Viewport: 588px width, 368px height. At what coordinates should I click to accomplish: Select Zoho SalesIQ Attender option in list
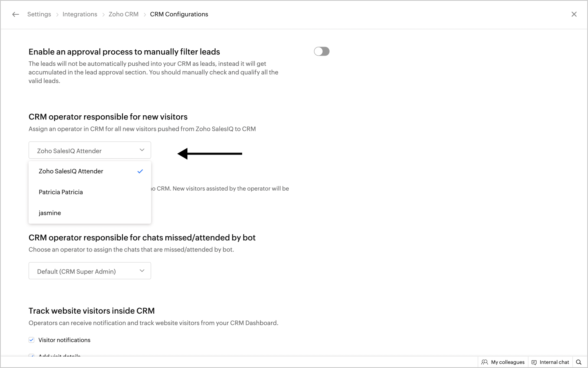coord(90,171)
